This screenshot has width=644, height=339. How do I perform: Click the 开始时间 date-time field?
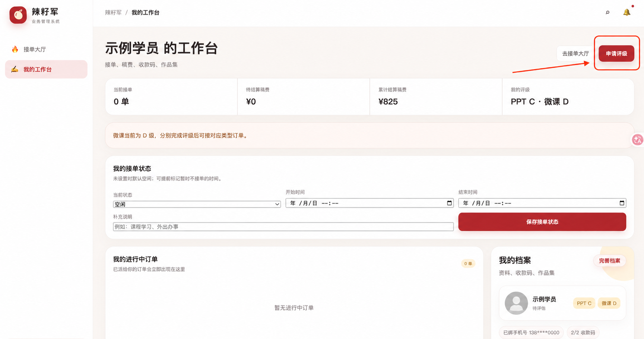point(369,203)
